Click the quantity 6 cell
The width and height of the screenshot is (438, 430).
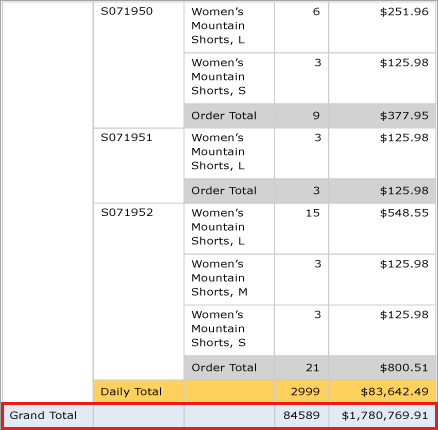[301, 27]
